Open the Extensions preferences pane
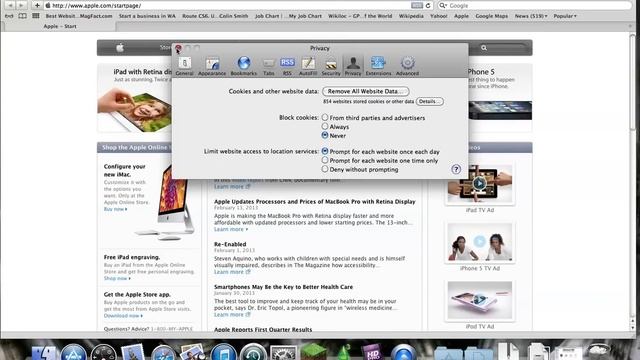The image size is (640, 360). (x=378, y=66)
